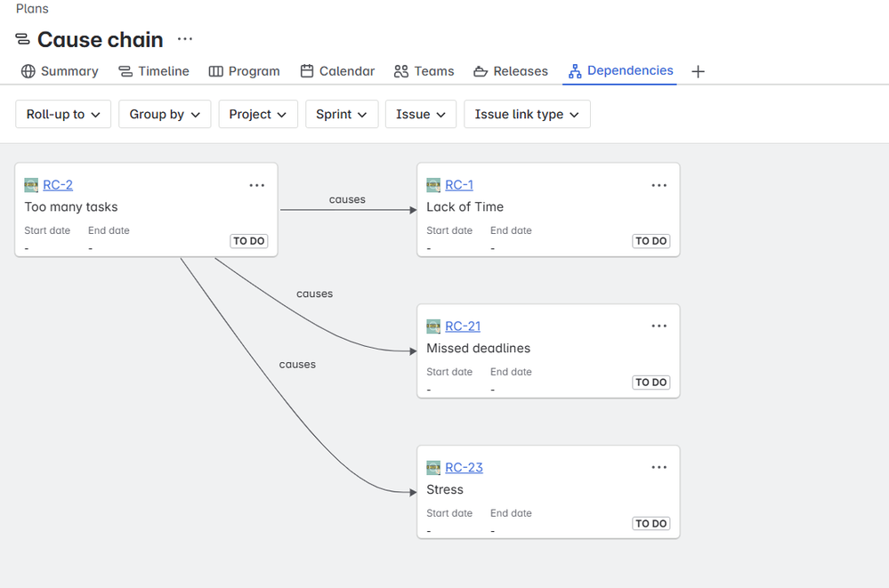
Task: Open the Calendar tab
Action: (x=337, y=71)
